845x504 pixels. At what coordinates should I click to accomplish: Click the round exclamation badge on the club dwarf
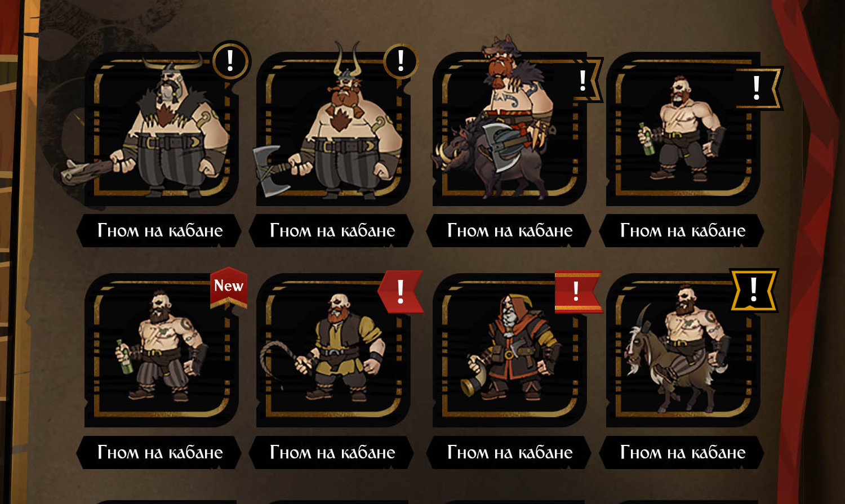230,61
